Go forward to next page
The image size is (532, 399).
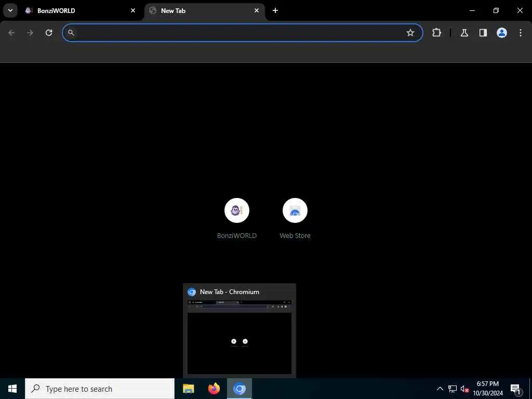[x=30, y=33]
